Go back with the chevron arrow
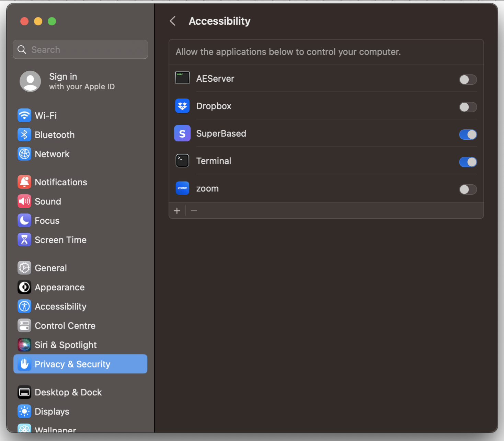 point(173,21)
